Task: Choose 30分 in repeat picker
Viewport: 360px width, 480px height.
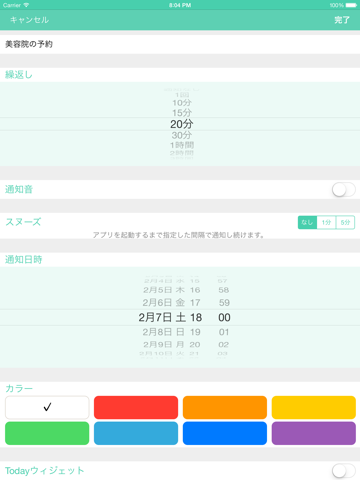Action: [x=182, y=135]
